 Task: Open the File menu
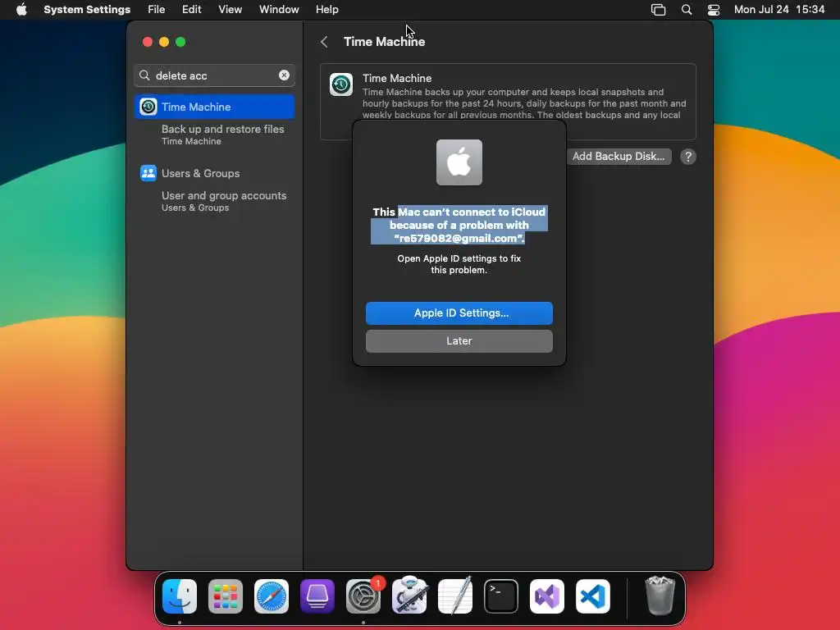point(156,10)
